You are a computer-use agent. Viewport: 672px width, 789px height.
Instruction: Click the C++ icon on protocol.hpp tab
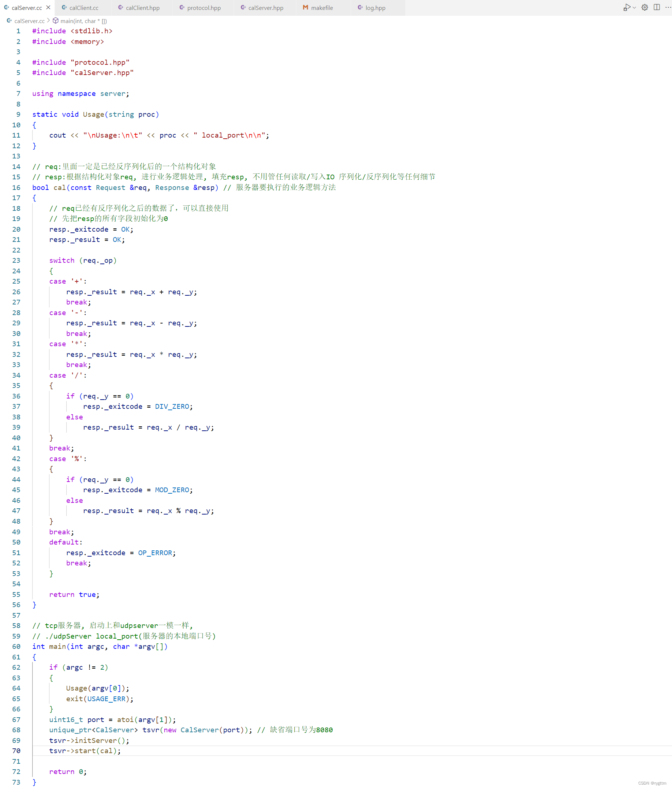[182, 7]
